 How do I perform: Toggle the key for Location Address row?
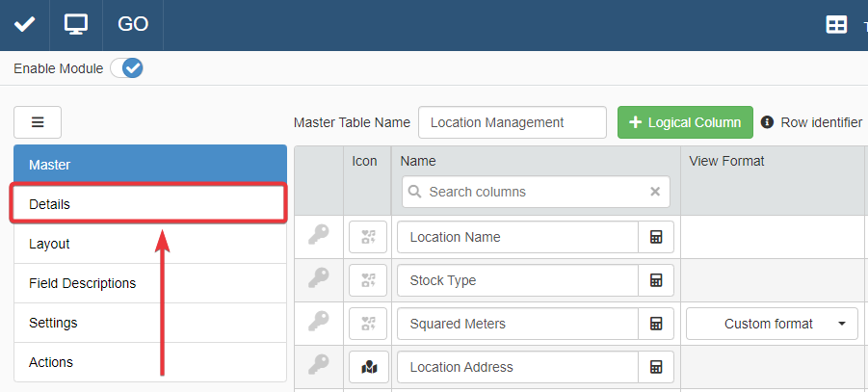point(319,366)
